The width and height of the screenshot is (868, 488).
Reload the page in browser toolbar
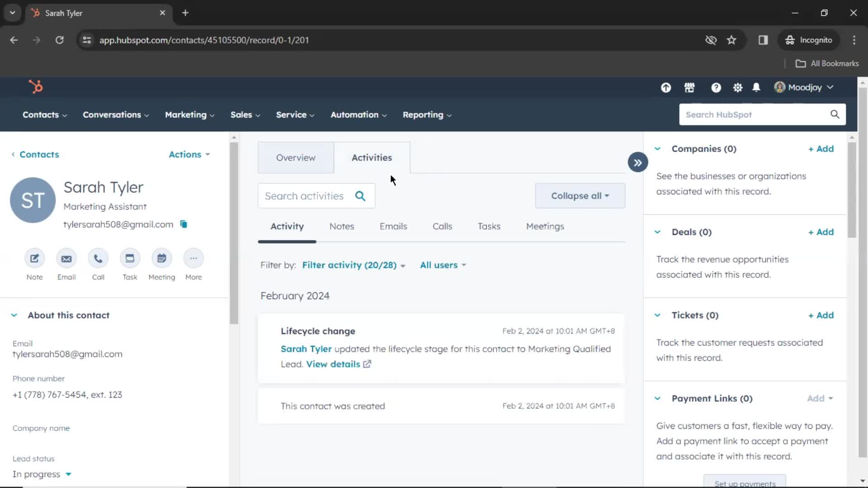pyautogui.click(x=59, y=40)
